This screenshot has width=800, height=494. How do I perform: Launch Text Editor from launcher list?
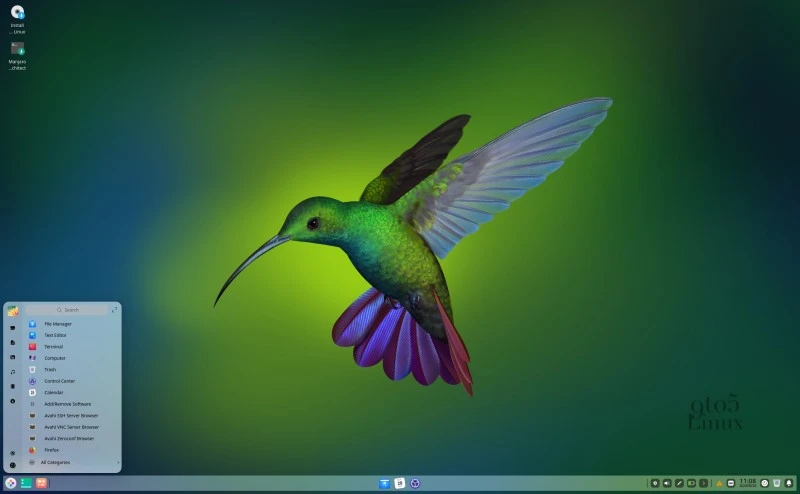pos(71,335)
